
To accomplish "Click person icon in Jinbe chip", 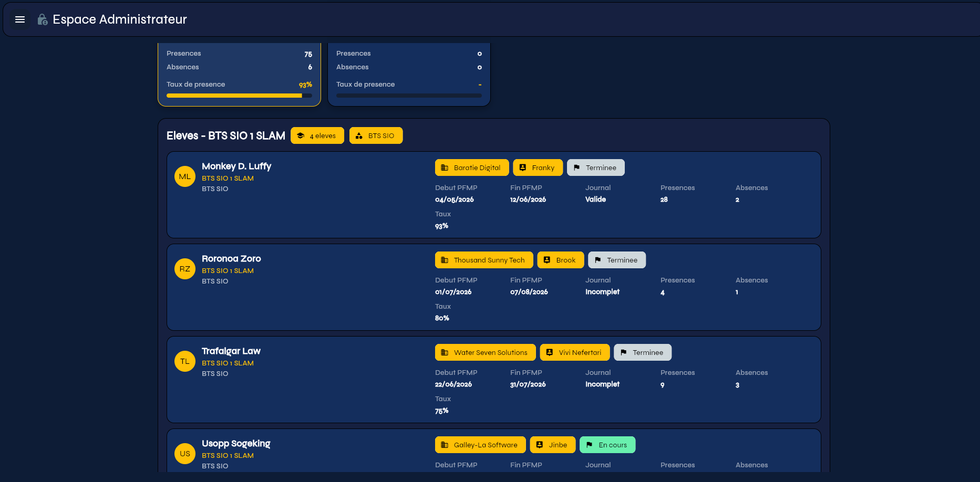I will point(540,445).
